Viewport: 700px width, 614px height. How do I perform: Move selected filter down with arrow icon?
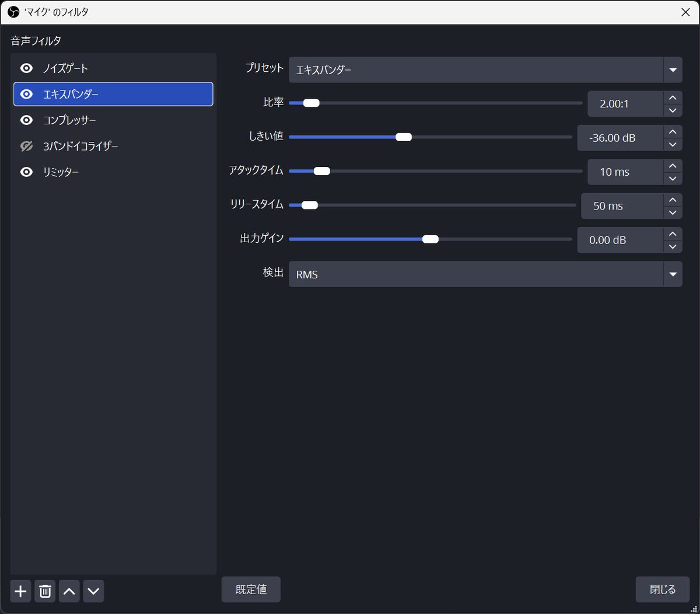[93, 591]
